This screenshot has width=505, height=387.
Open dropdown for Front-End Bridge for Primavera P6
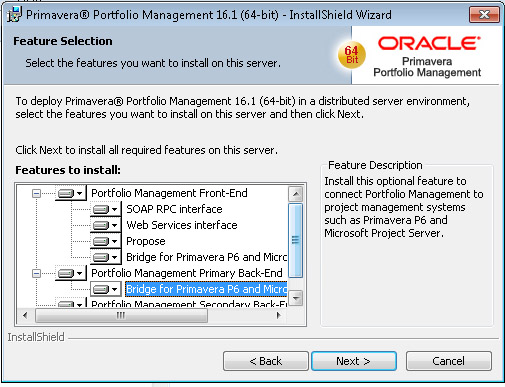(105, 257)
